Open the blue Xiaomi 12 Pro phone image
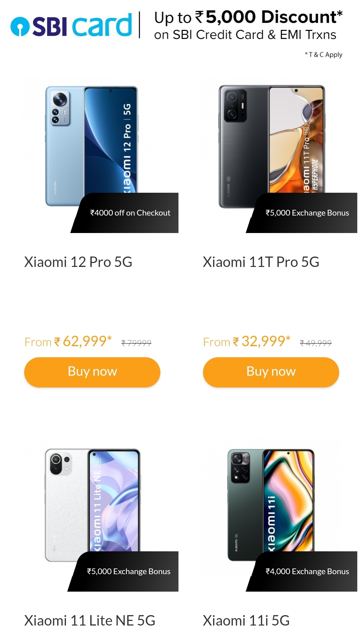The image size is (363, 644). 91,147
